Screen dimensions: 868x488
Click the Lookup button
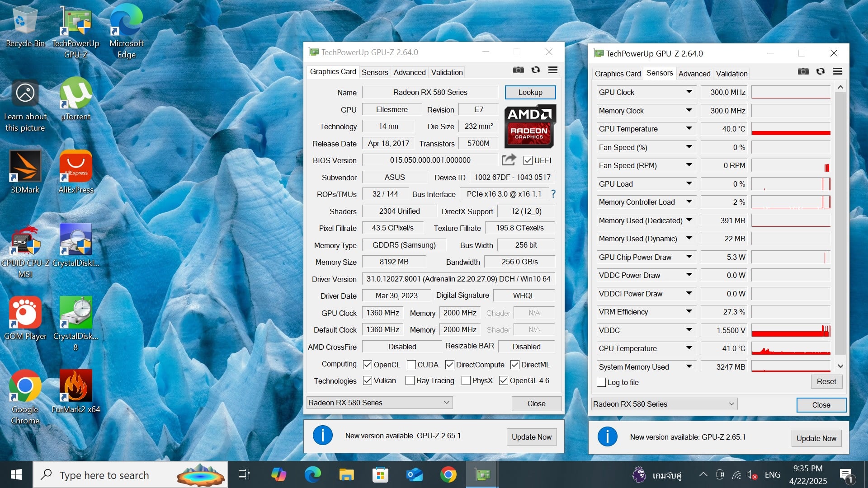(530, 92)
